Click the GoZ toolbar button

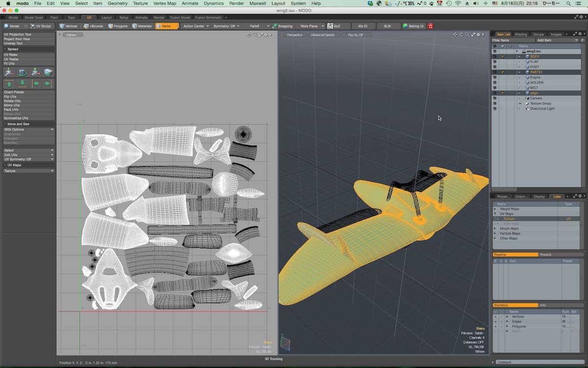[x=334, y=26]
